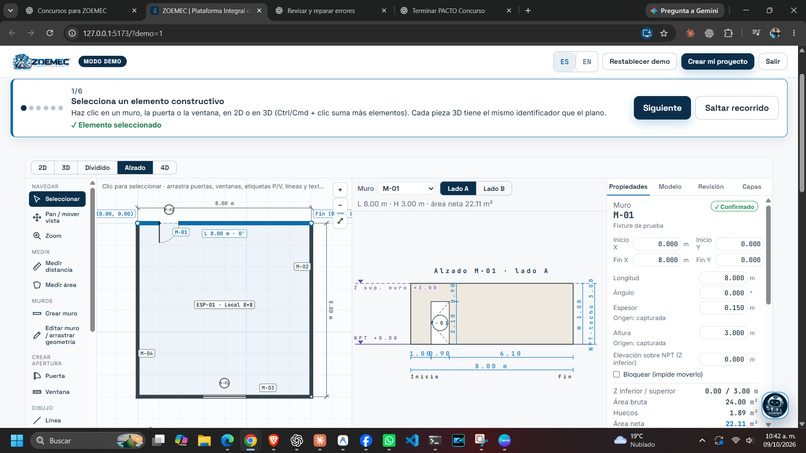Screen dimensions: 806x453
Task: Click the Espesor value field
Action: [x=723, y=307]
